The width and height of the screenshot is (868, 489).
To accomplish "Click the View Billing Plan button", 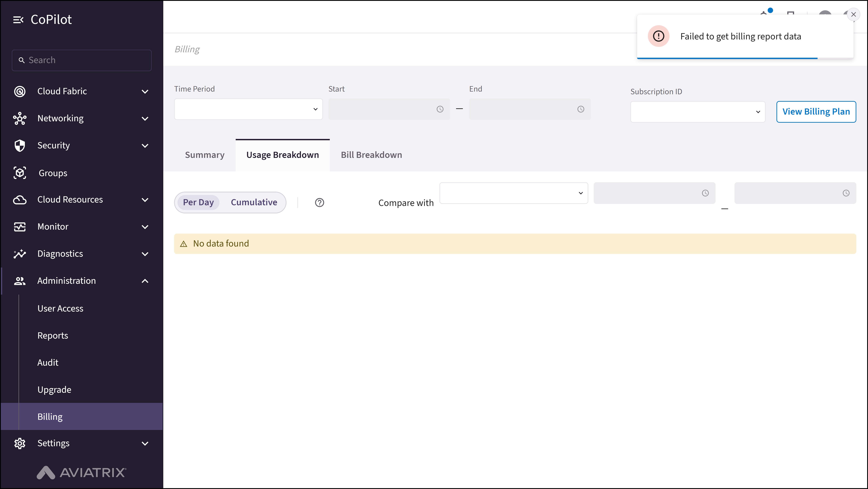I will click(816, 112).
